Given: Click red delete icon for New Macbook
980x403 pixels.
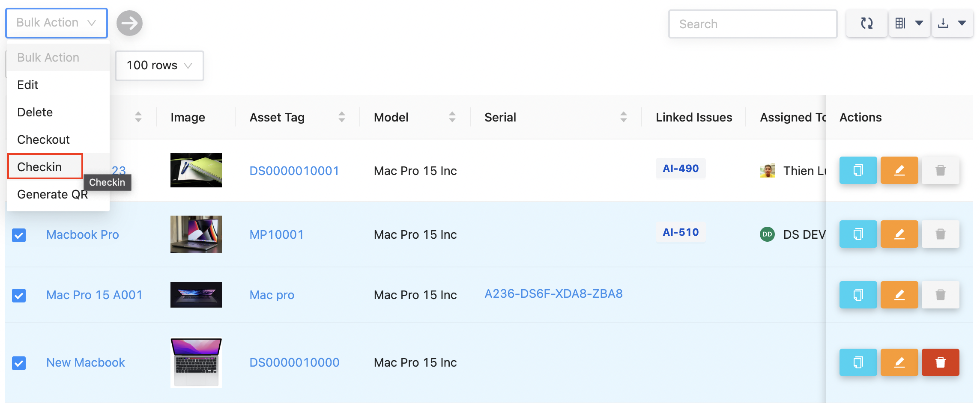Looking at the screenshot, I should 940,362.
